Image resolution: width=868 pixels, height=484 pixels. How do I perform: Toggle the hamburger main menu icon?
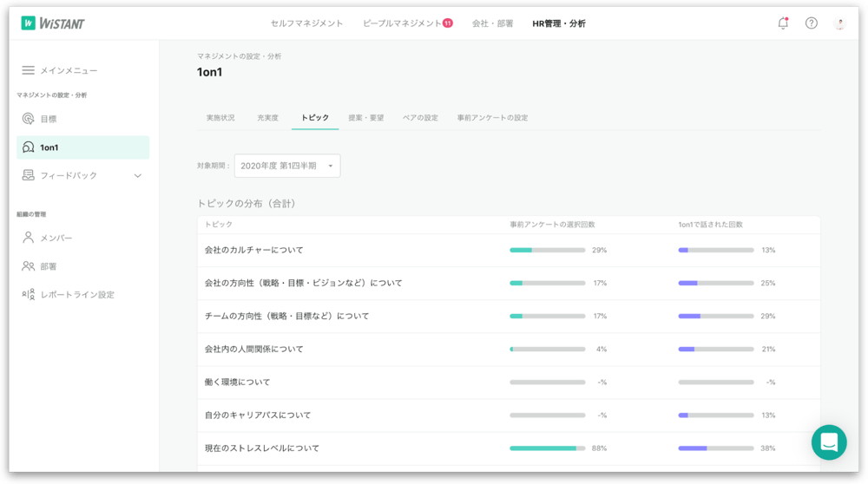tap(29, 70)
